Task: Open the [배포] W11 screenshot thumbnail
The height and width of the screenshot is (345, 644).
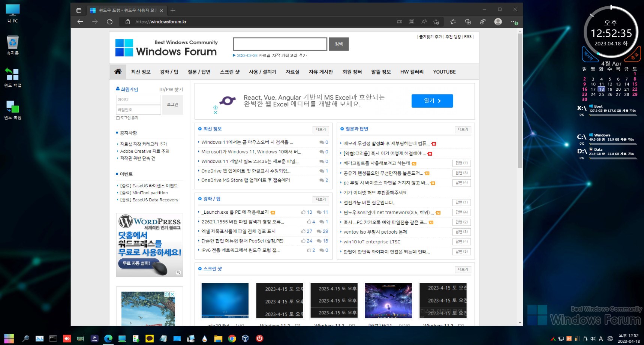Action: tap(388, 300)
